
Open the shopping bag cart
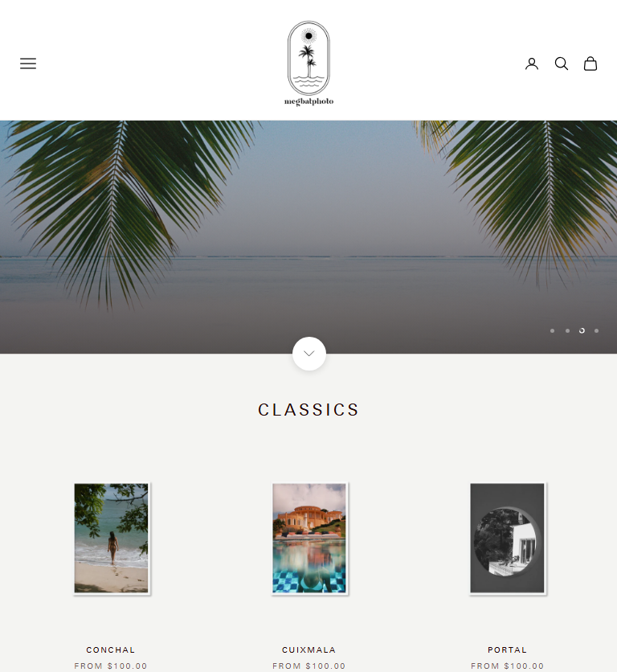tap(590, 64)
